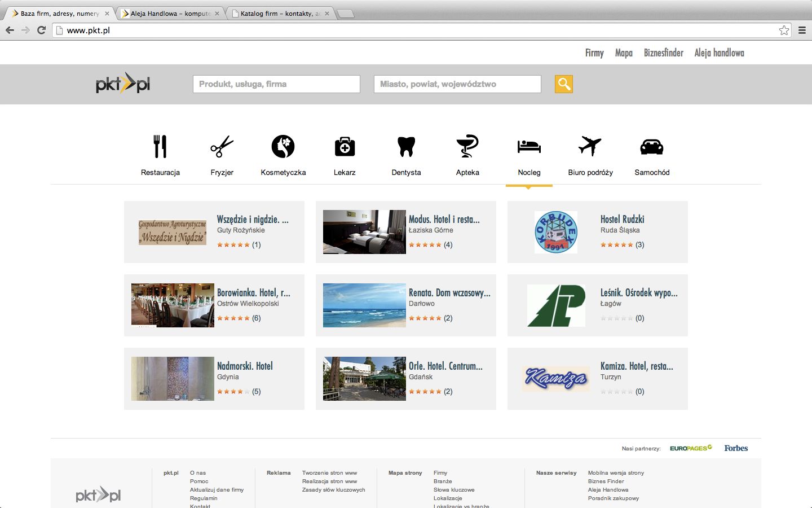Select the Nocleg bed icon
Viewport: 812px width, 508px height.
coord(529,146)
